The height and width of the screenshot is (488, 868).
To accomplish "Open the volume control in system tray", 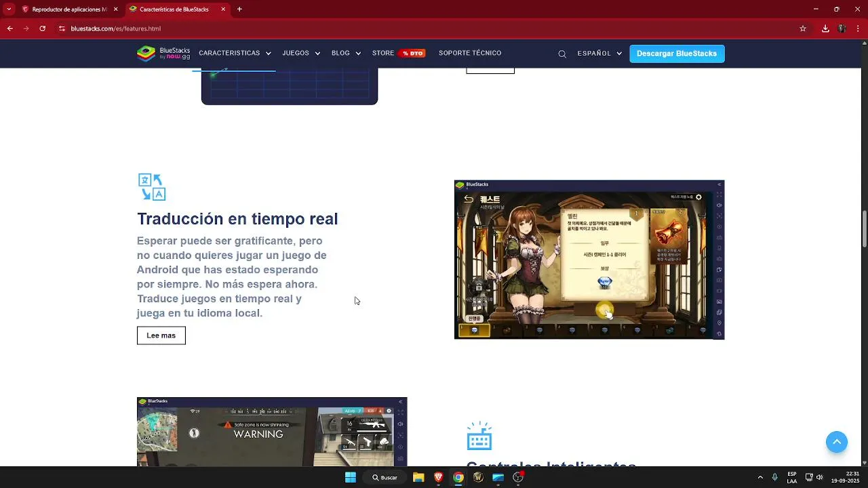I will pyautogui.click(x=819, y=477).
